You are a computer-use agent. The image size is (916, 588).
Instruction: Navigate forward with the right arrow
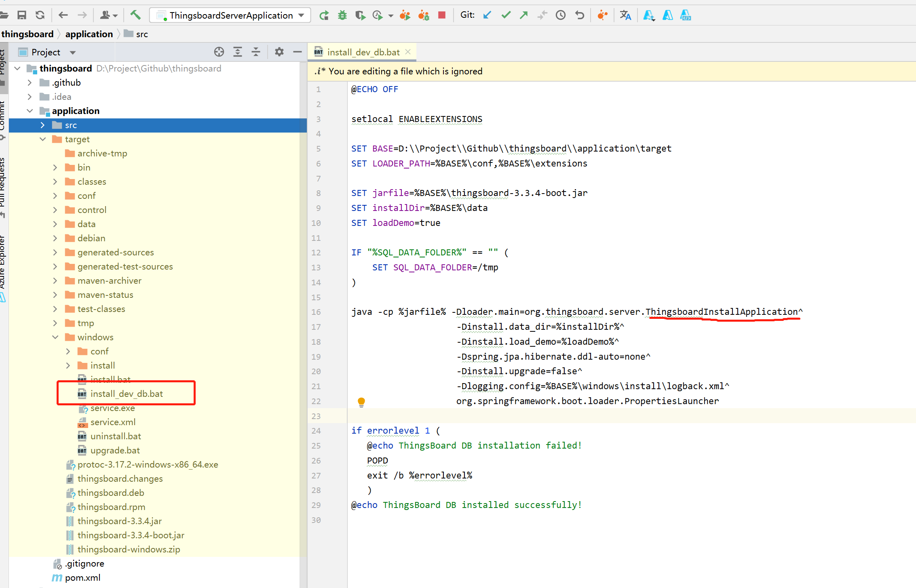tap(82, 15)
